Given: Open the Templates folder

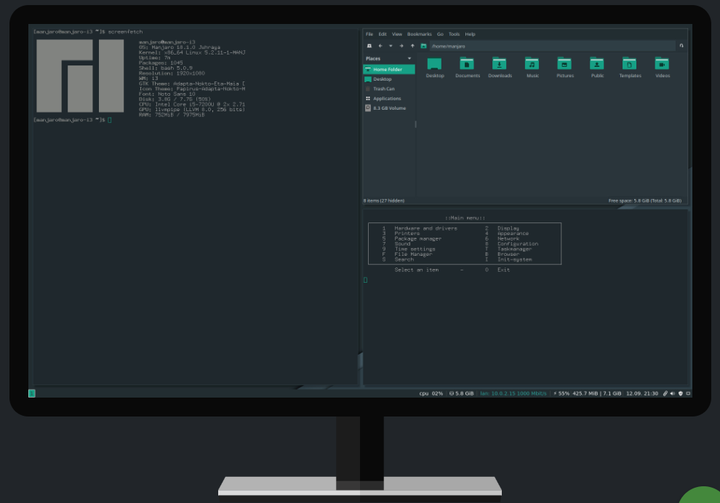Looking at the screenshot, I should [630, 68].
